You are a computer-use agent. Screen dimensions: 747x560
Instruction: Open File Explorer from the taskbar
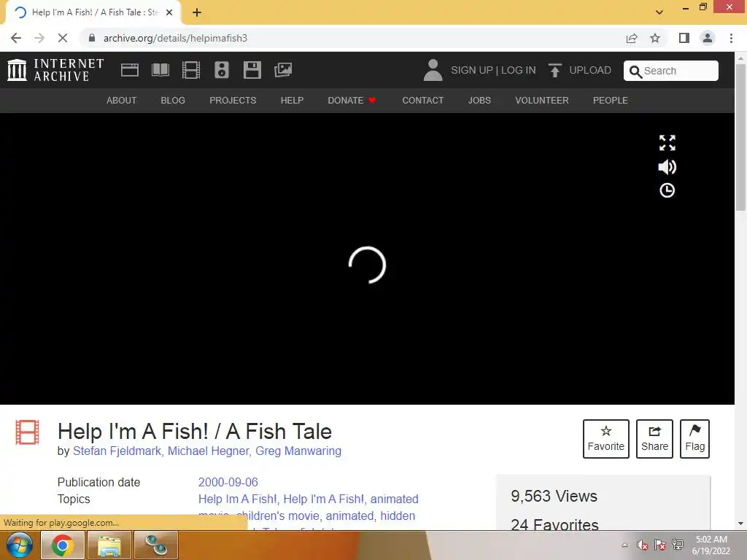coord(109,545)
